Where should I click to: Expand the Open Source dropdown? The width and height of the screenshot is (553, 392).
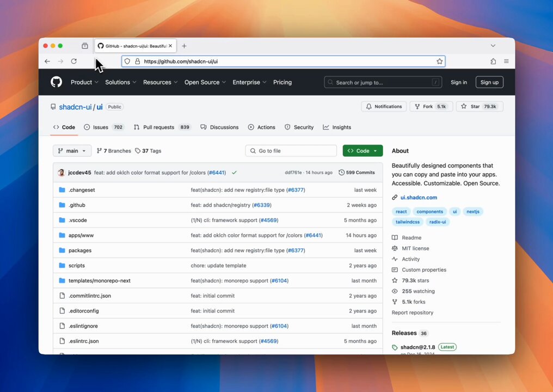click(205, 82)
